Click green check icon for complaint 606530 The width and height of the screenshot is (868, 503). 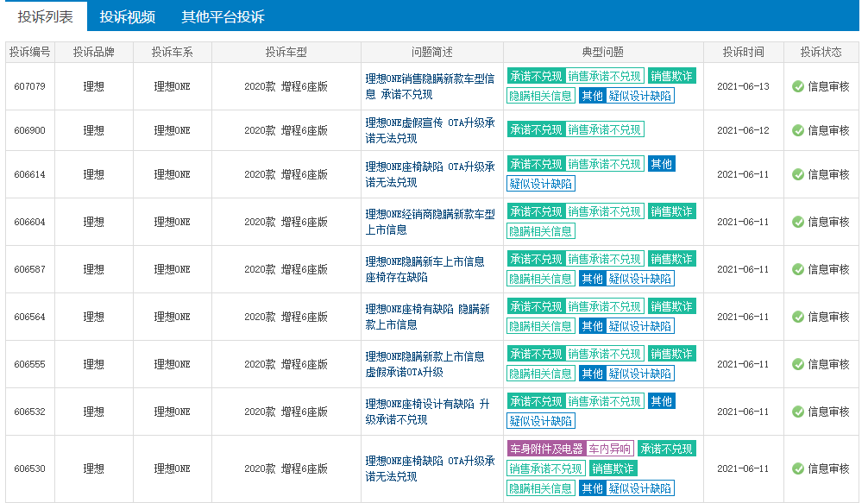pyautogui.click(x=798, y=468)
